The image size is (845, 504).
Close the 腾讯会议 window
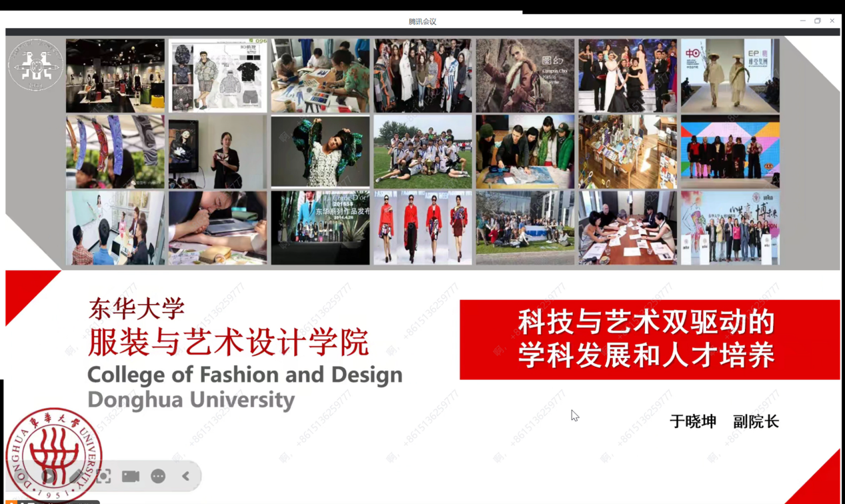[x=832, y=21]
